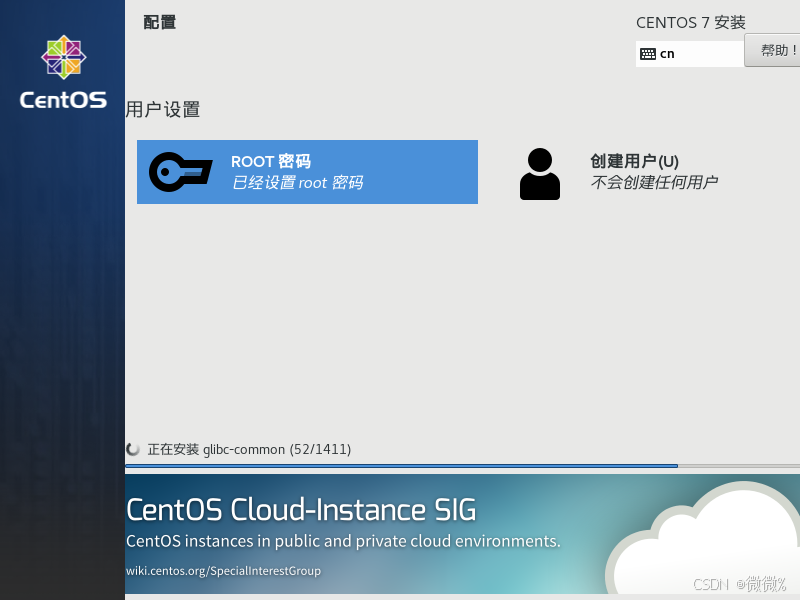Click the create user person icon

[x=540, y=174]
